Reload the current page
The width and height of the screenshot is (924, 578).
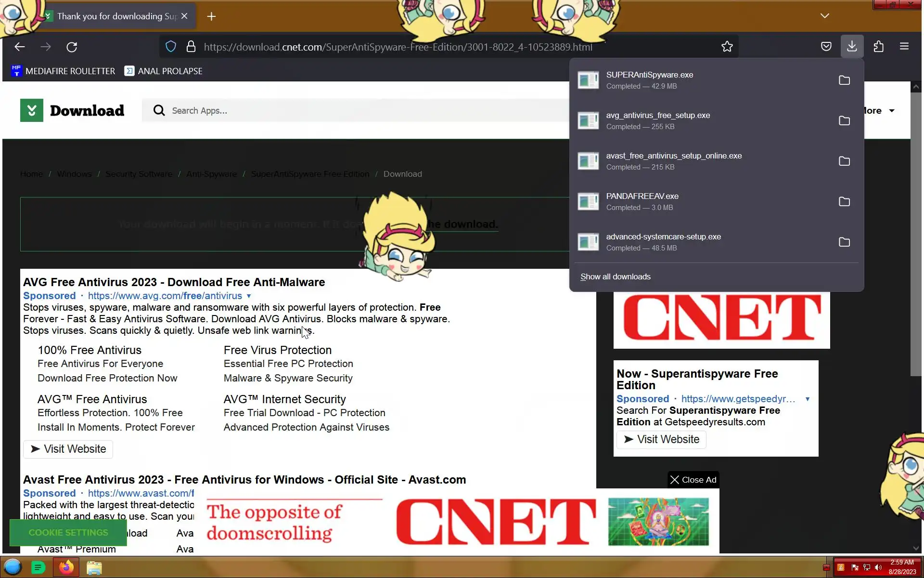[72, 47]
